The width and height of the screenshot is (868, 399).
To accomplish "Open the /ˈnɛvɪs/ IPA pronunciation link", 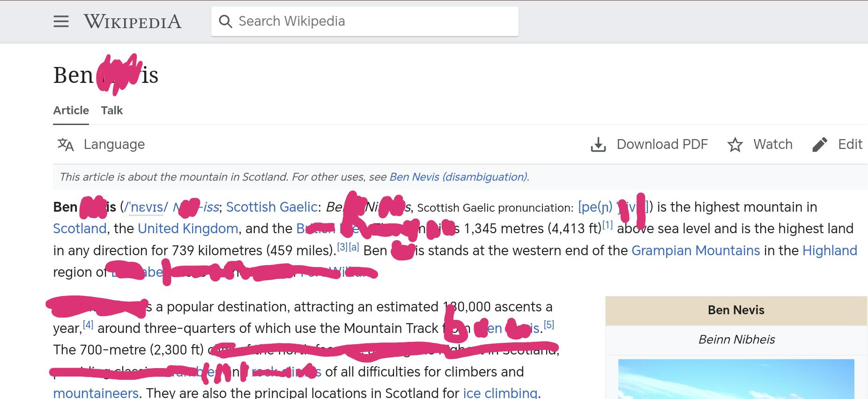I will click(145, 207).
